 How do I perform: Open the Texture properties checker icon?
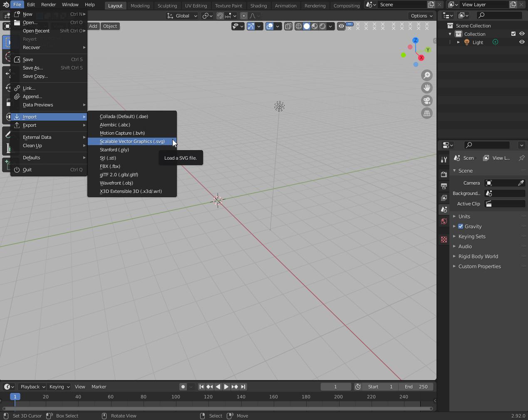click(x=444, y=240)
